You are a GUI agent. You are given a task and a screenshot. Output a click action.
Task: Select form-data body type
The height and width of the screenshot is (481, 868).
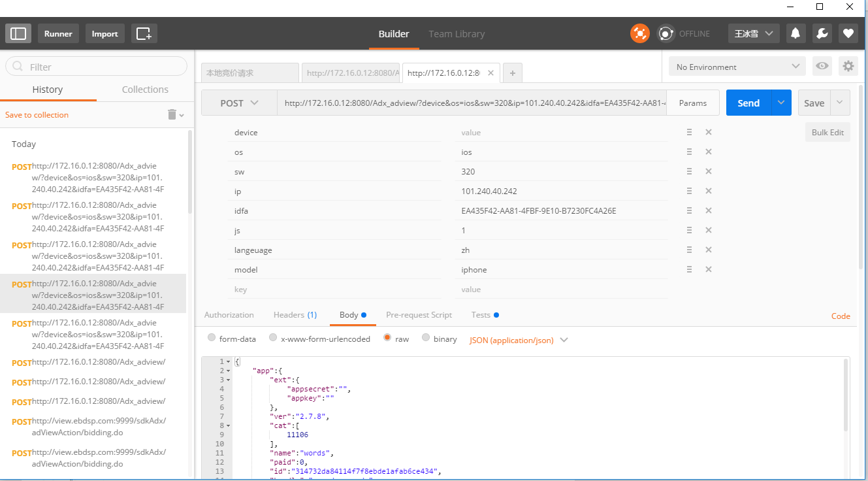[x=212, y=338]
